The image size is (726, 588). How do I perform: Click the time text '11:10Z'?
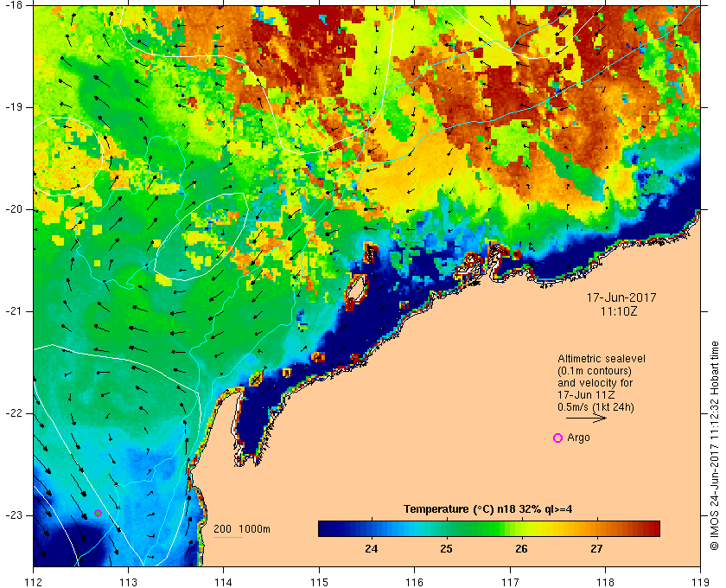click(x=619, y=311)
